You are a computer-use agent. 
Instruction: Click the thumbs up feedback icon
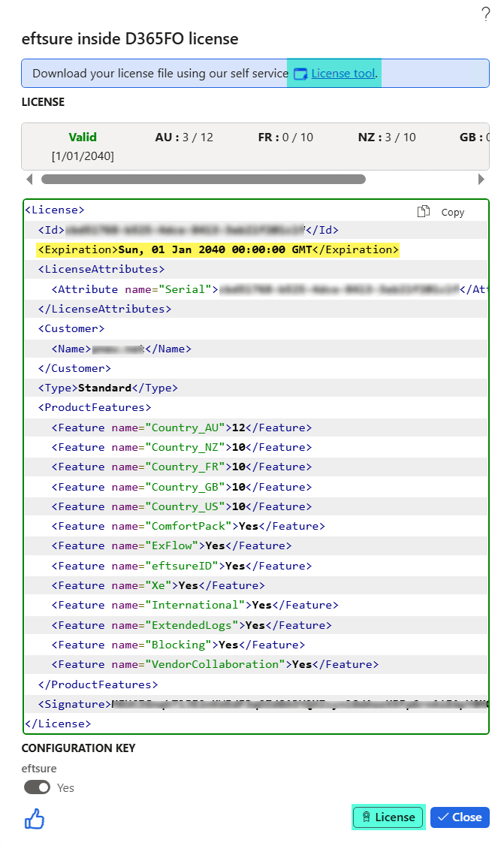35,818
